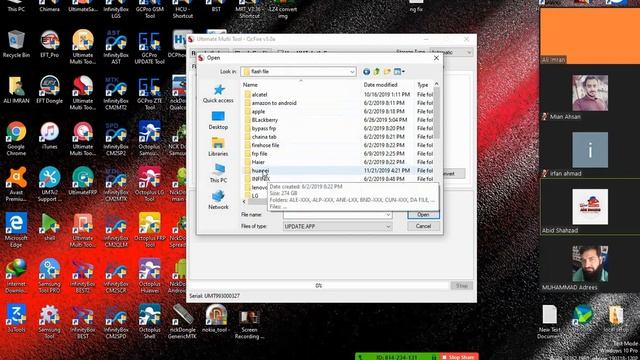Click the Stop button in Ultimate Multi Tool
The height and width of the screenshot is (360, 640).
(462, 286)
